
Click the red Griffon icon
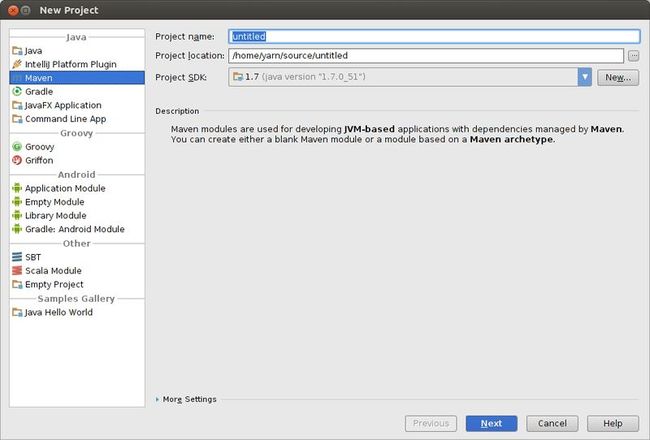[x=17, y=160]
